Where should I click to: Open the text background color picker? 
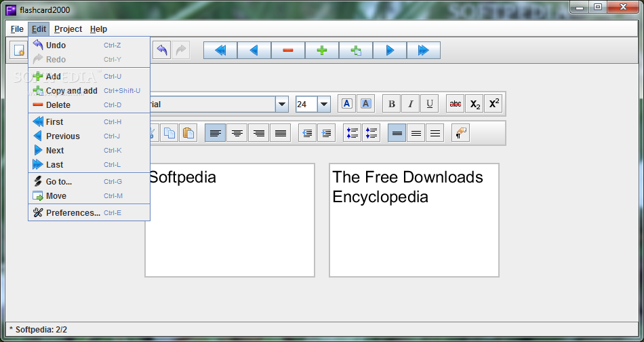pyautogui.click(x=365, y=104)
